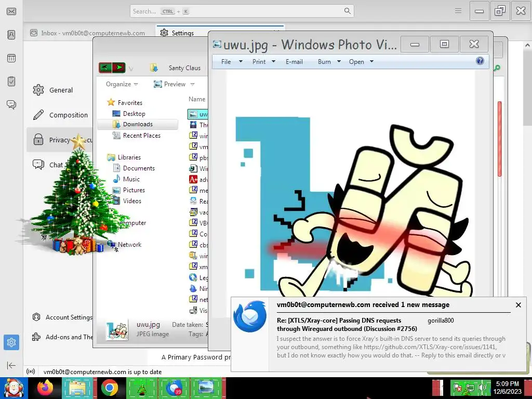The width and height of the screenshot is (532, 399).
Task: Open Composition settings category
Action: tap(60, 115)
